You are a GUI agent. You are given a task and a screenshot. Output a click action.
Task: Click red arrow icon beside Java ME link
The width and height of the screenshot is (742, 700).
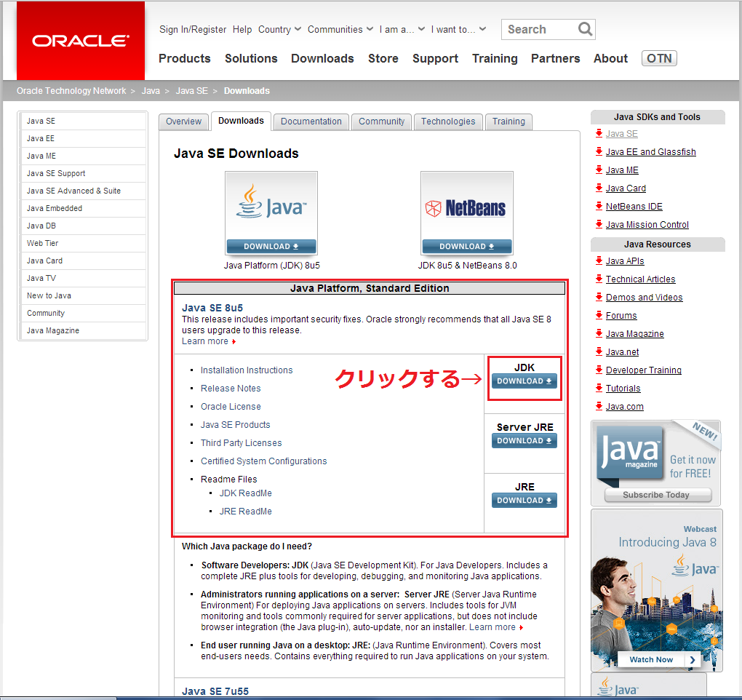point(599,170)
